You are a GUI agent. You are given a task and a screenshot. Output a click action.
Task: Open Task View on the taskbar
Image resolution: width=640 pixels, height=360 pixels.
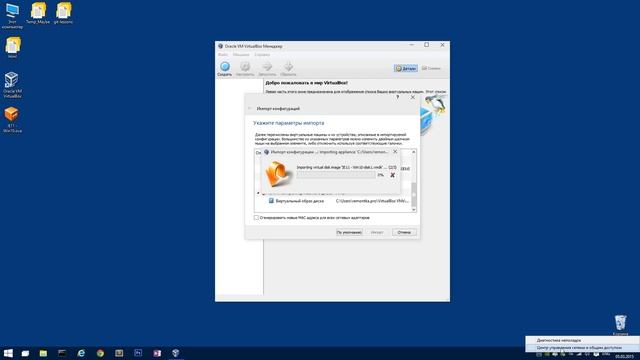point(25,353)
